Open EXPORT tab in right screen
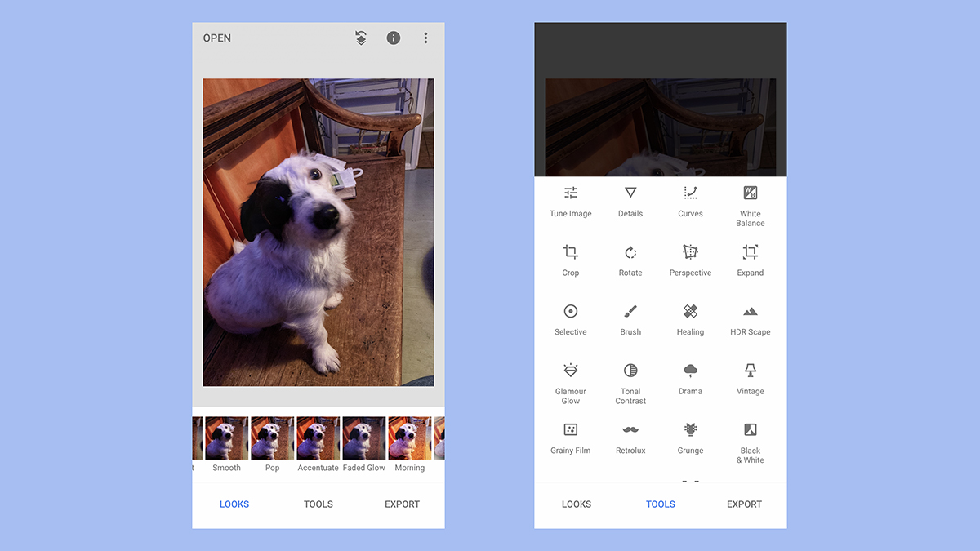980x551 pixels. point(745,504)
